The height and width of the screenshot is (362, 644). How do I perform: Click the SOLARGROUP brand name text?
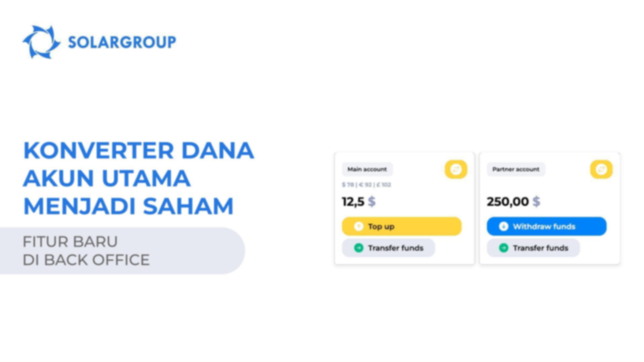click(122, 42)
